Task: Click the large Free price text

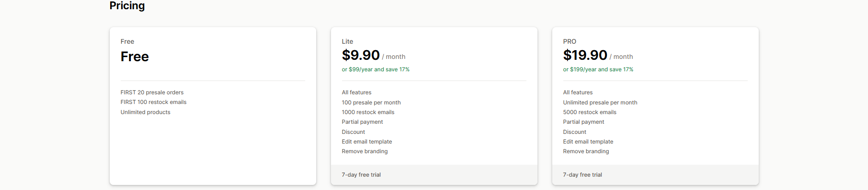Action: point(135,57)
